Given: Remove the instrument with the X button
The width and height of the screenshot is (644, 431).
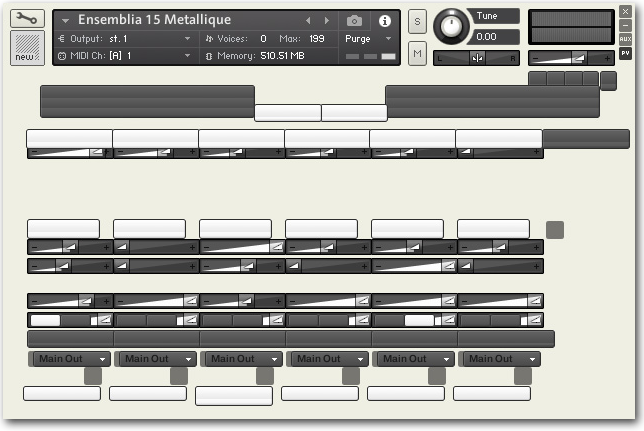Looking at the screenshot, I should pos(625,12).
